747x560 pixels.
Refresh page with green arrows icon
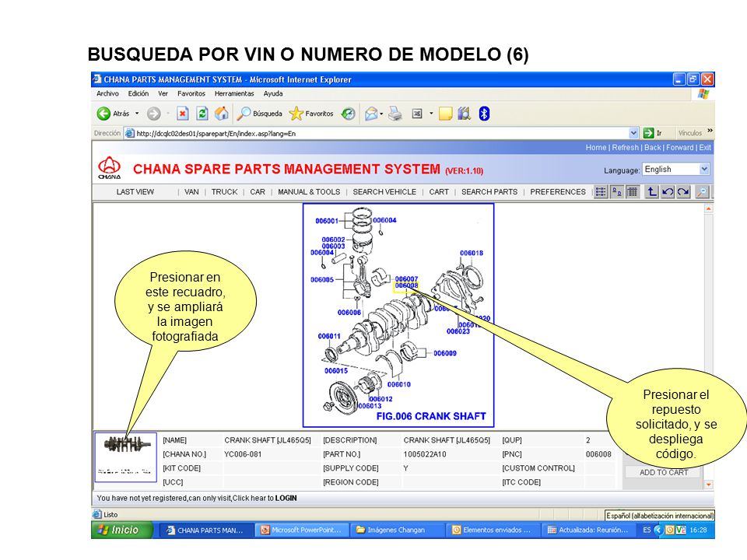[202, 114]
